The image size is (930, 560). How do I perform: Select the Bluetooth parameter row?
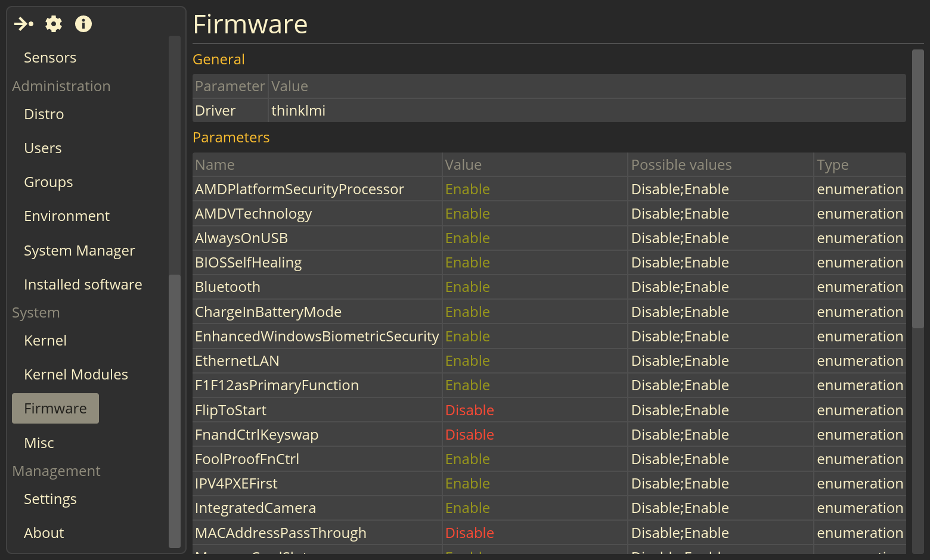pos(549,287)
